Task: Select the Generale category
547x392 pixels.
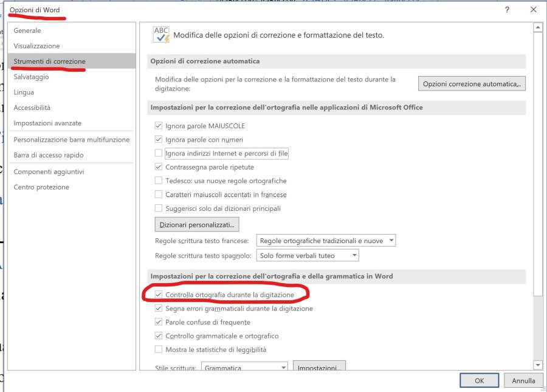Action: click(x=27, y=30)
